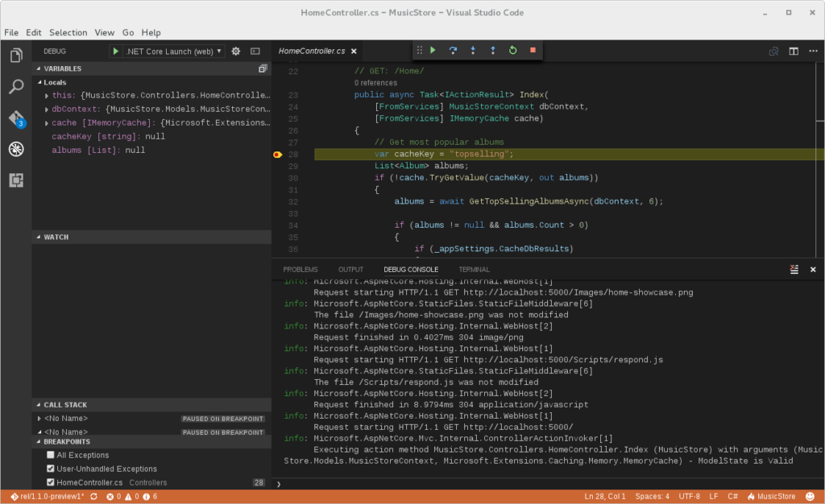This screenshot has height=504, width=825.
Task: Uncheck User-Unhandled Exceptions checkbox
Action: pos(51,469)
